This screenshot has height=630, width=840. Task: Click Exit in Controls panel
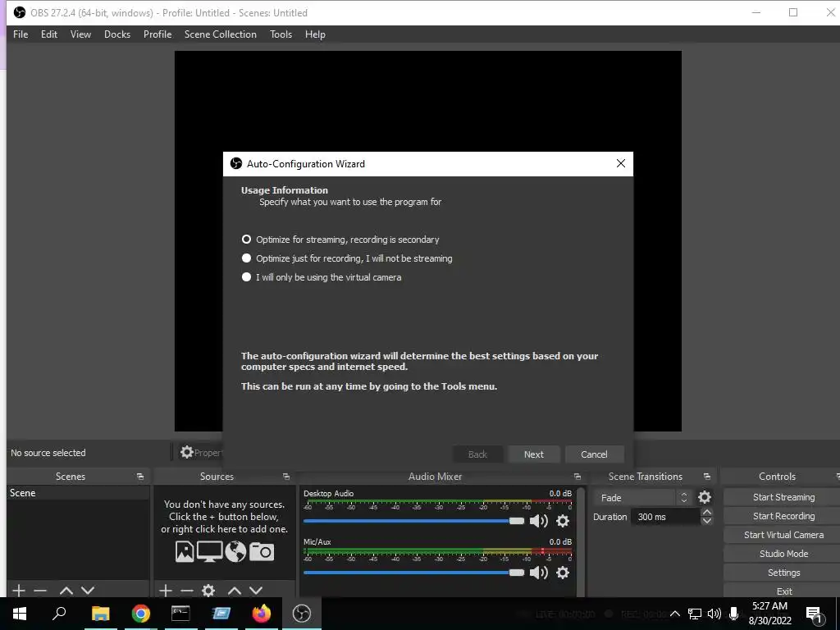pos(783,591)
